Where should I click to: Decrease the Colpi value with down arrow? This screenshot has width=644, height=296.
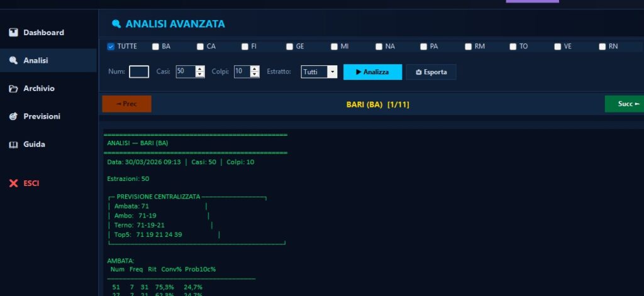click(255, 75)
